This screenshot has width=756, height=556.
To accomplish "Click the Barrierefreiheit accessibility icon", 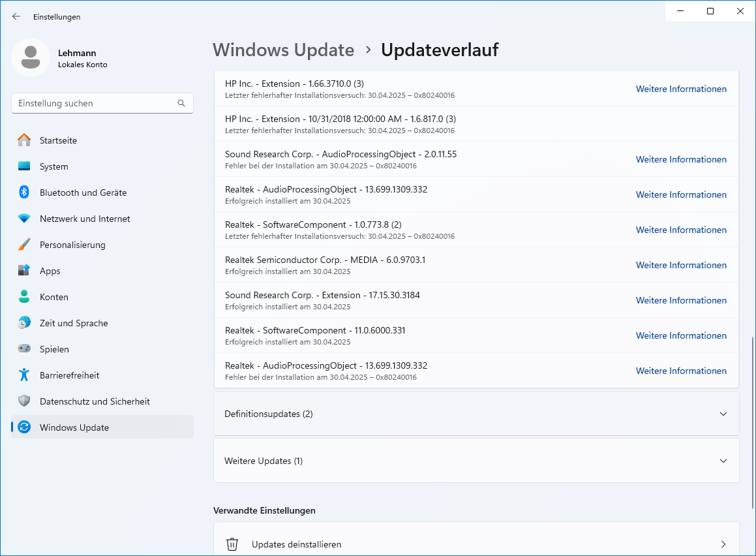I will click(x=24, y=375).
